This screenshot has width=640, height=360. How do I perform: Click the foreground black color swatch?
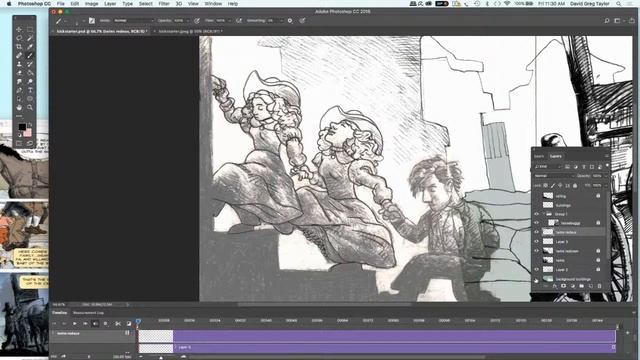(22, 127)
